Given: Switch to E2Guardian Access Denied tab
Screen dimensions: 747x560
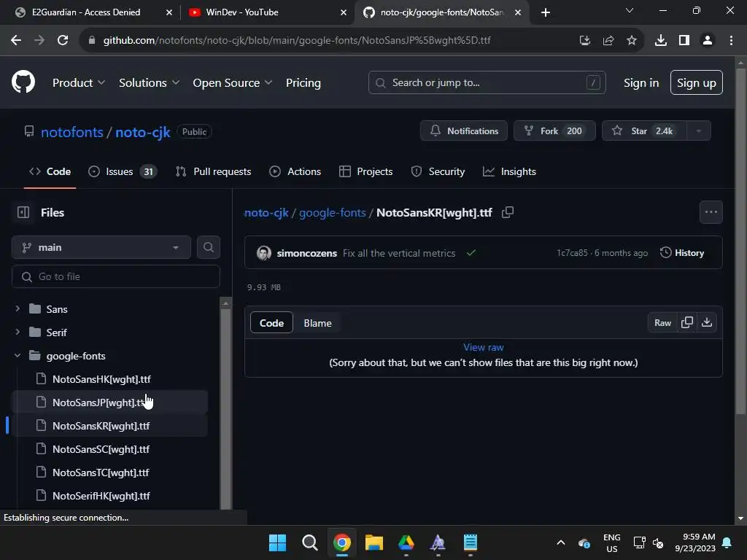Looking at the screenshot, I should (93, 12).
